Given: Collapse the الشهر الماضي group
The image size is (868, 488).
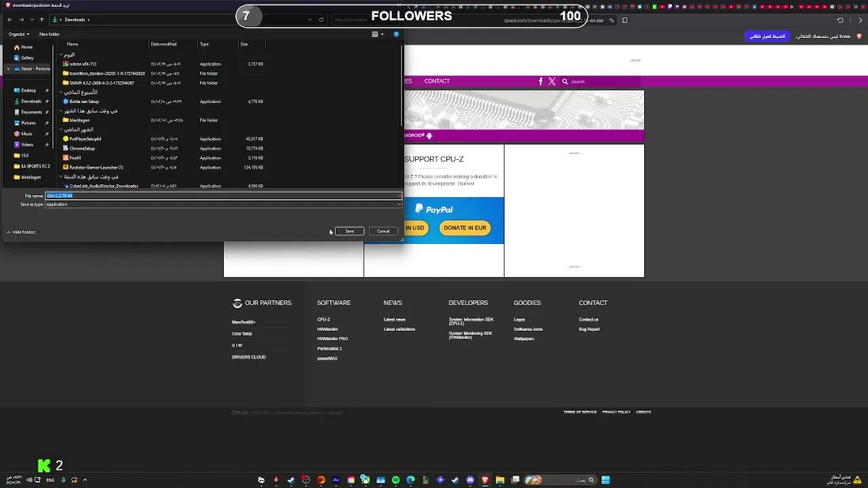Looking at the screenshot, I should (x=61, y=129).
